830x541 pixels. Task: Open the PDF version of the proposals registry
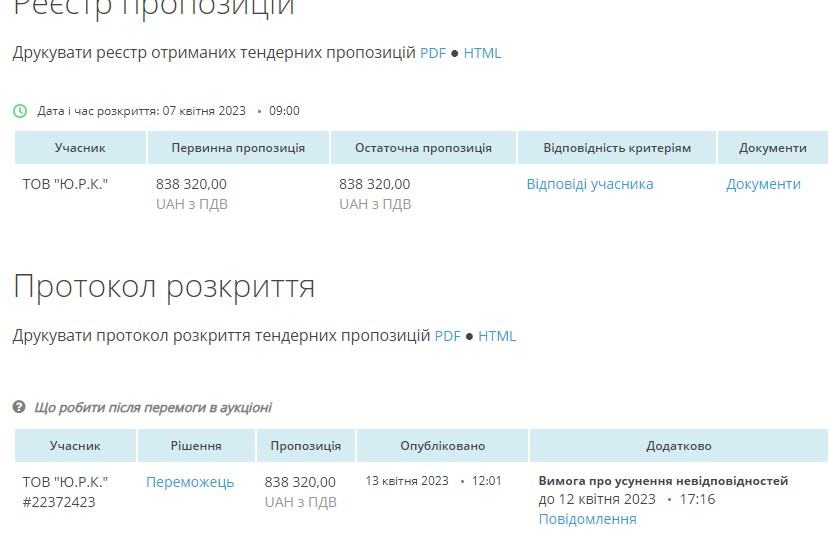pos(432,53)
